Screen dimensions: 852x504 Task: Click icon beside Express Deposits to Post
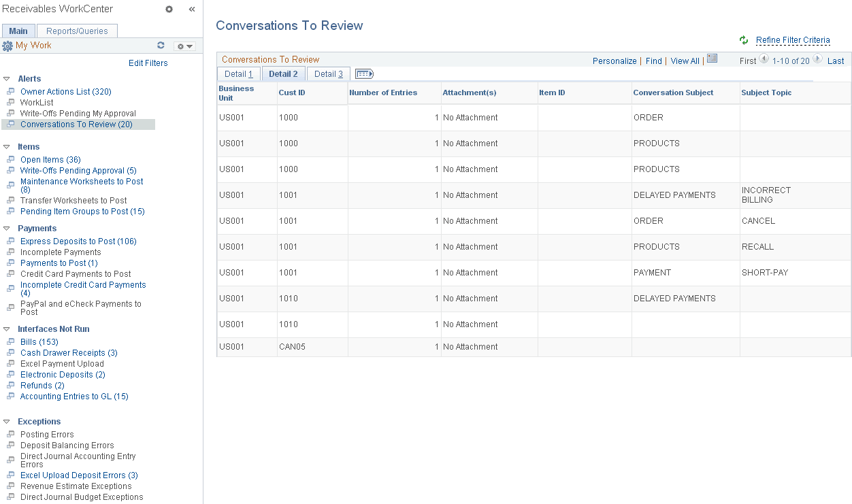(x=10, y=241)
